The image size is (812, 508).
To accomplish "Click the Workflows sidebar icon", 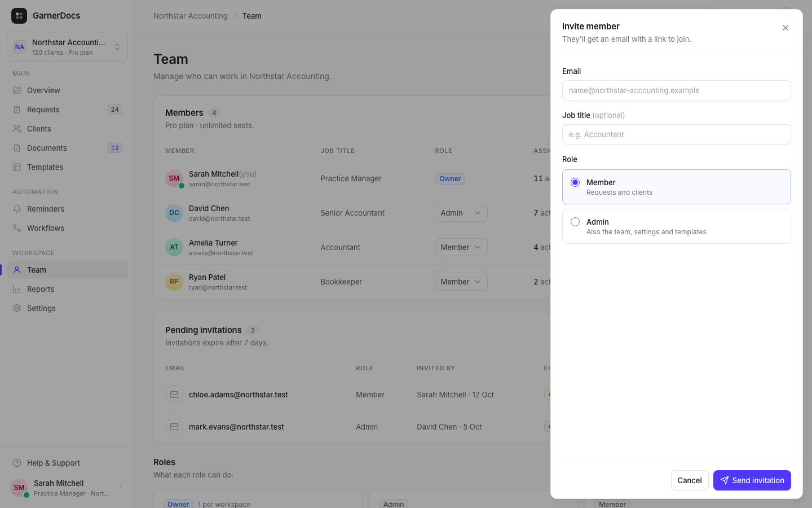I will [17, 228].
